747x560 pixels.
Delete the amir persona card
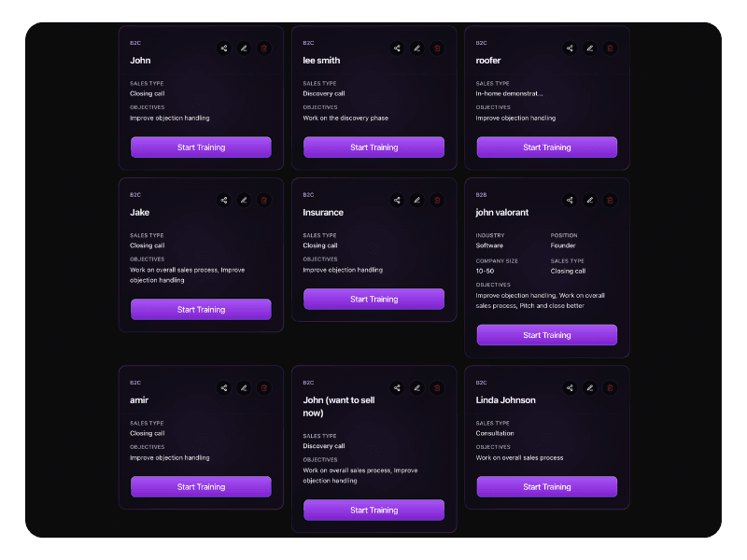[x=264, y=387]
